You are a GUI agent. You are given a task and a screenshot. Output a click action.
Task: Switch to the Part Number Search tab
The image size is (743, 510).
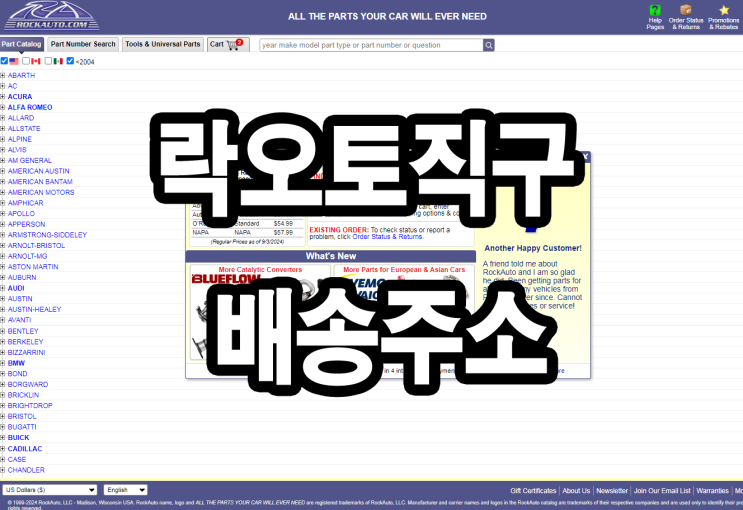click(x=83, y=44)
